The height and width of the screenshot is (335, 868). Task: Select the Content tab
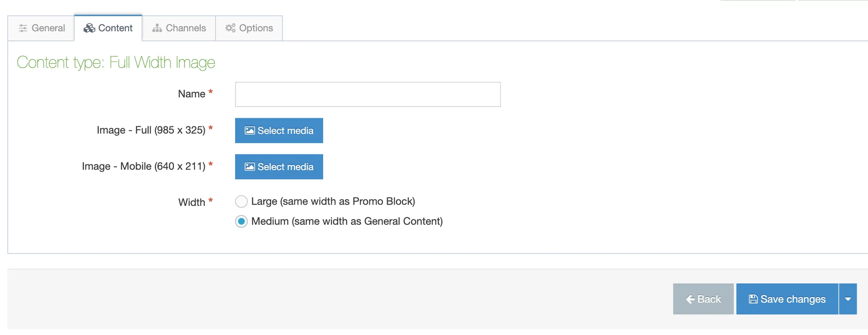(x=108, y=28)
